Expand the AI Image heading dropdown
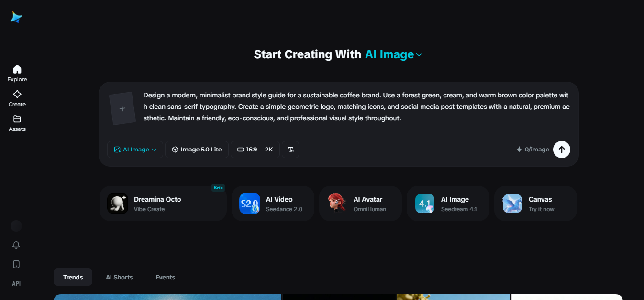The height and width of the screenshot is (300, 644). pos(394,54)
